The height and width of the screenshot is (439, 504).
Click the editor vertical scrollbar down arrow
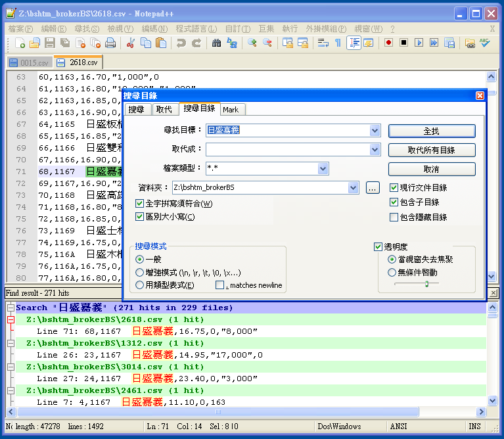491,276
